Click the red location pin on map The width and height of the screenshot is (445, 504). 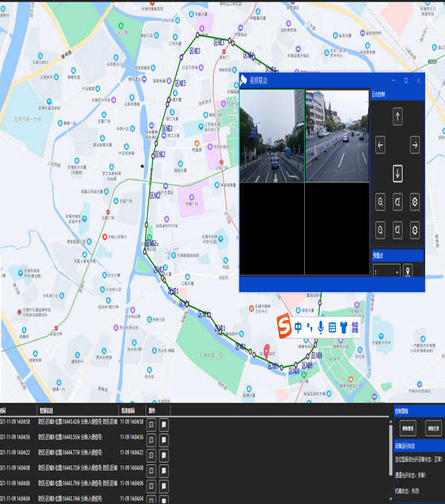pos(266,351)
